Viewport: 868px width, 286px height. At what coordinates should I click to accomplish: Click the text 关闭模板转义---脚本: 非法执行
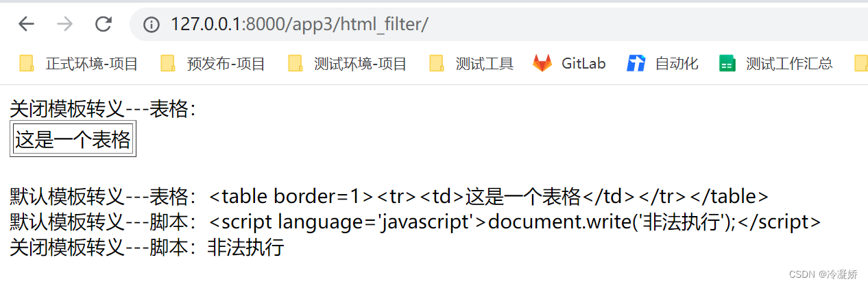click(x=147, y=247)
